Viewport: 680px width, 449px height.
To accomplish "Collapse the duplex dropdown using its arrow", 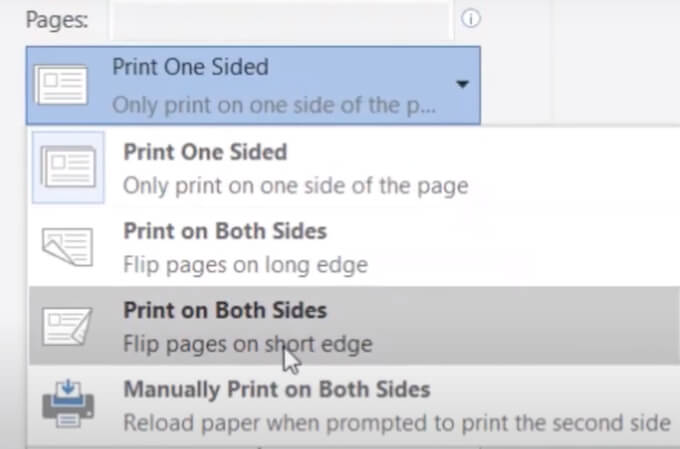I will (462, 85).
